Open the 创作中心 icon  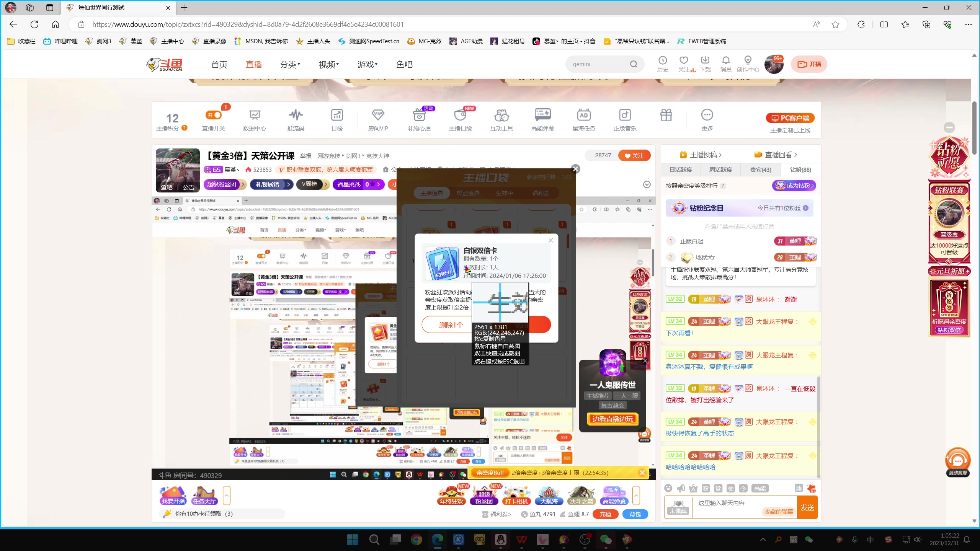tap(748, 64)
